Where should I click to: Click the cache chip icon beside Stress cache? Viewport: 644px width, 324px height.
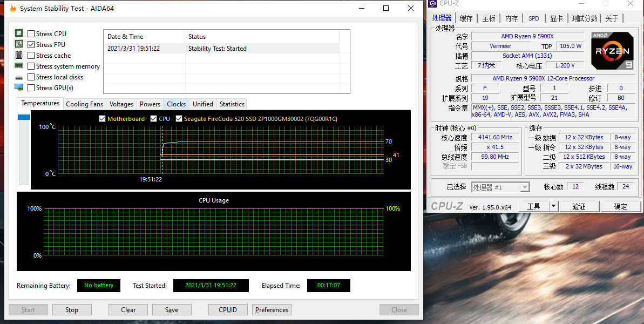[19, 55]
